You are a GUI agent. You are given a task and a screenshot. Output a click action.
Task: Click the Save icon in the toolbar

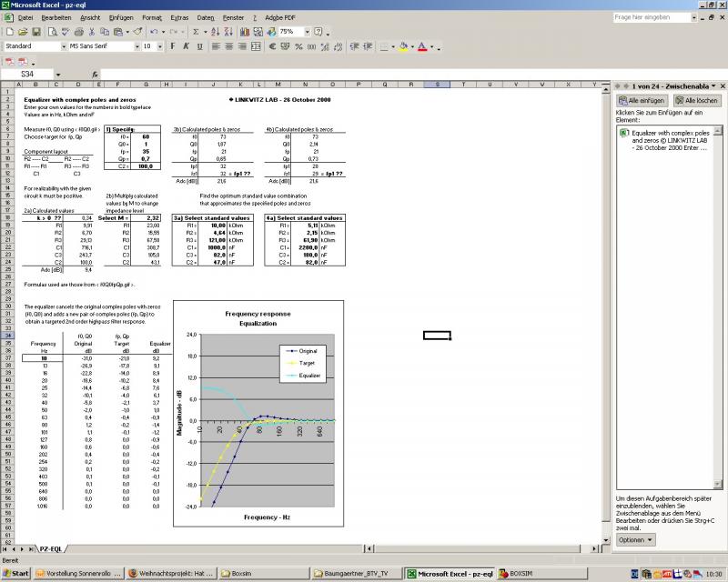click(36, 32)
